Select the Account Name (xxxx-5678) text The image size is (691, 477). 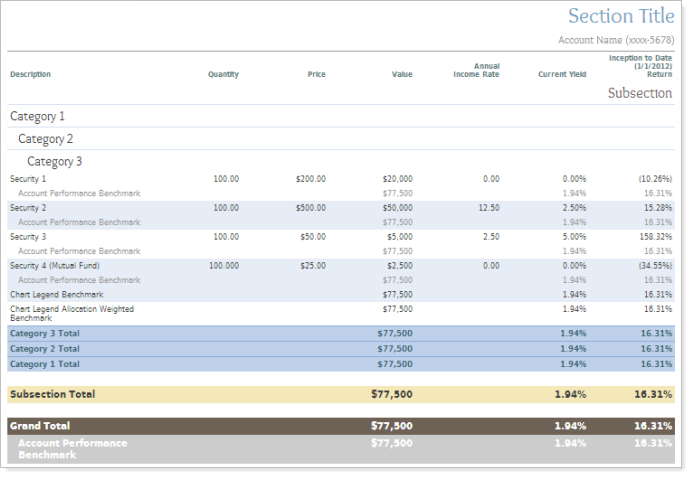coord(615,40)
